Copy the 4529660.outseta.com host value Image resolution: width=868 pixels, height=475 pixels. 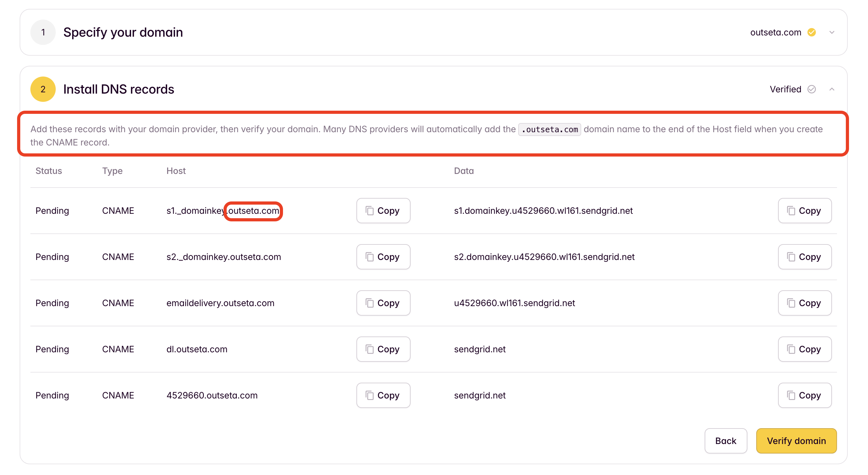tap(383, 395)
